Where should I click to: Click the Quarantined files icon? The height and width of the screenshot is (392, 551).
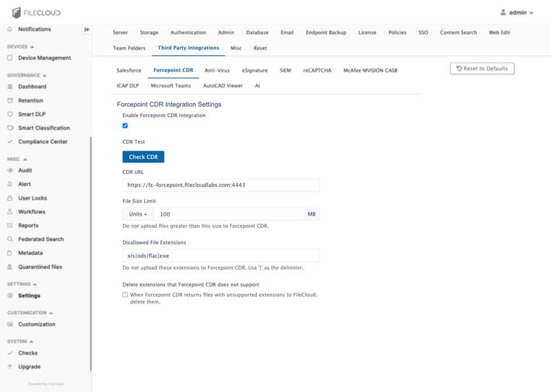(10, 267)
